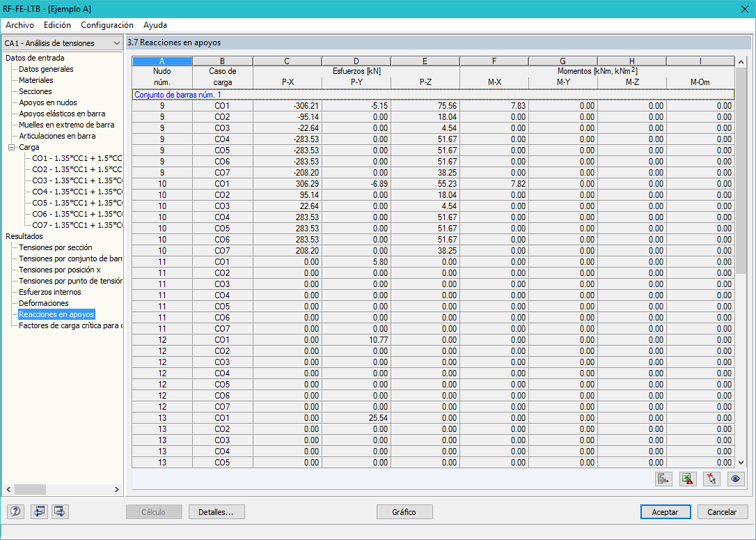The width and height of the screenshot is (756, 540).
Task: Open Esfuerzos internos results
Action: [x=50, y=292]
